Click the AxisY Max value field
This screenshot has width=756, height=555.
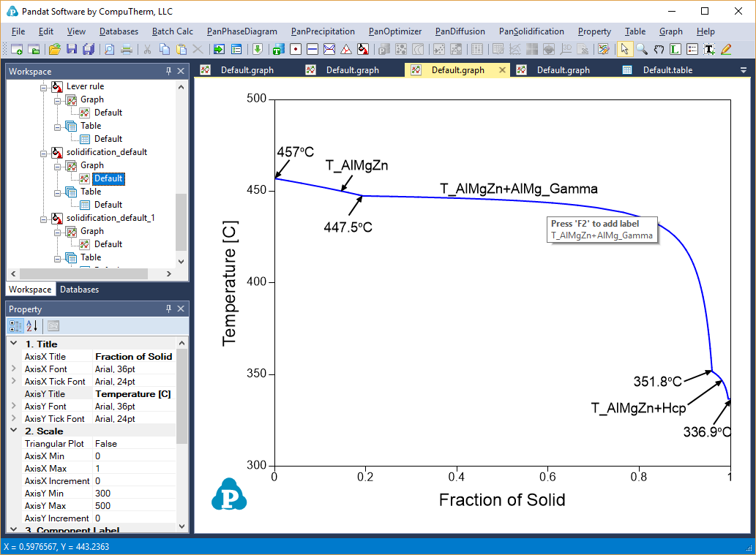[135, 506]
